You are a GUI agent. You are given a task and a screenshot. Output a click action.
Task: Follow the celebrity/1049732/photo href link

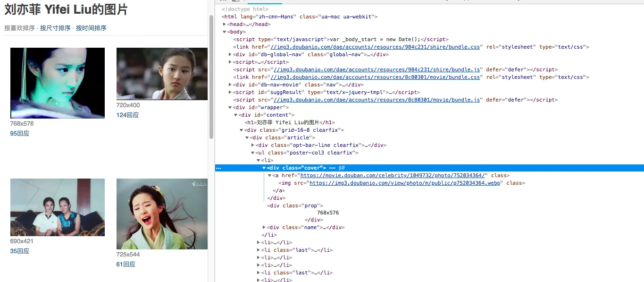pos(393,175)
